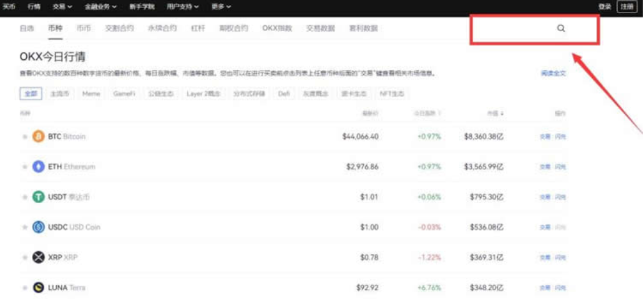Sort by the 市值 column header

click(x=495, y=113)
